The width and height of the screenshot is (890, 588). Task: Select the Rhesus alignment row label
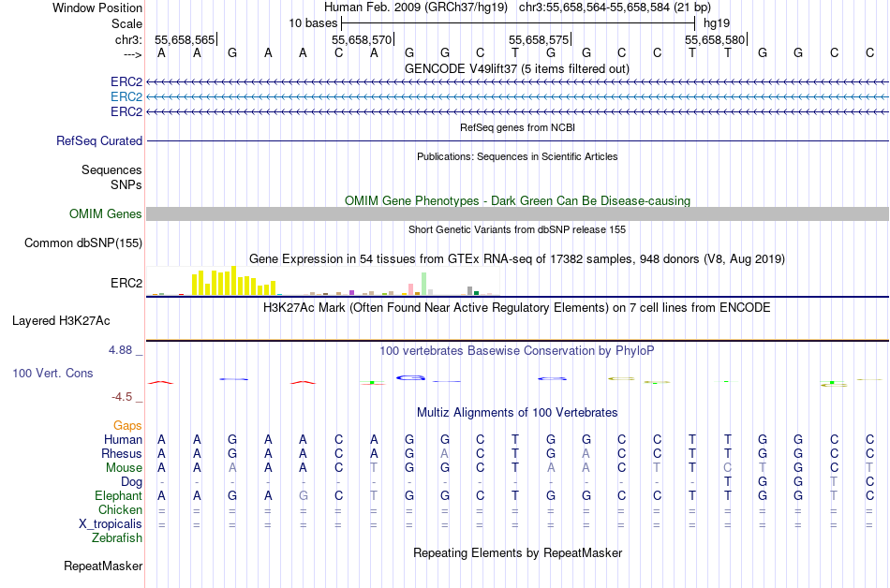122,453
